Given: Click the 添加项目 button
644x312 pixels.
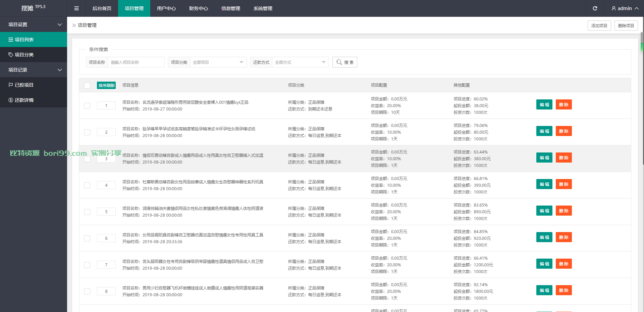Looking at the screenshot, I should (x=599, y=26).
